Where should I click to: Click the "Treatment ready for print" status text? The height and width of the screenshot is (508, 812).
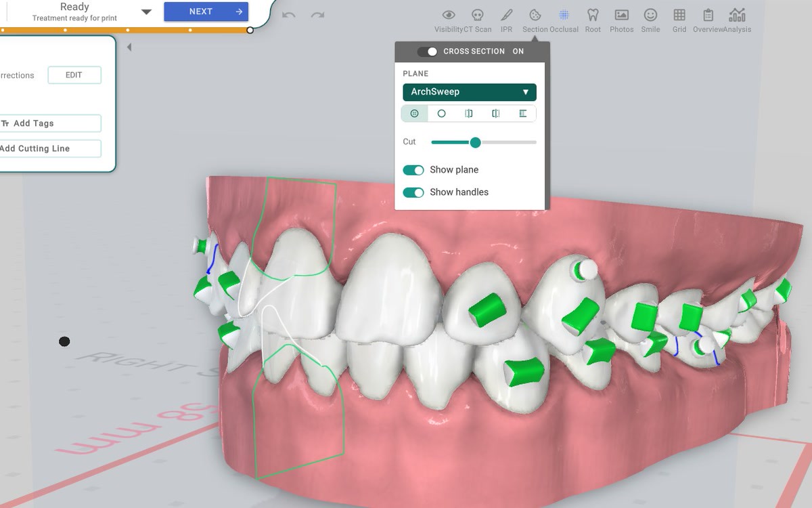[74, 19]
